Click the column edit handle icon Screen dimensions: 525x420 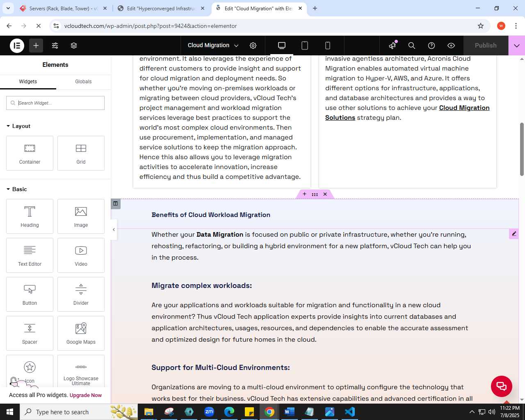(x=116, y=203)
